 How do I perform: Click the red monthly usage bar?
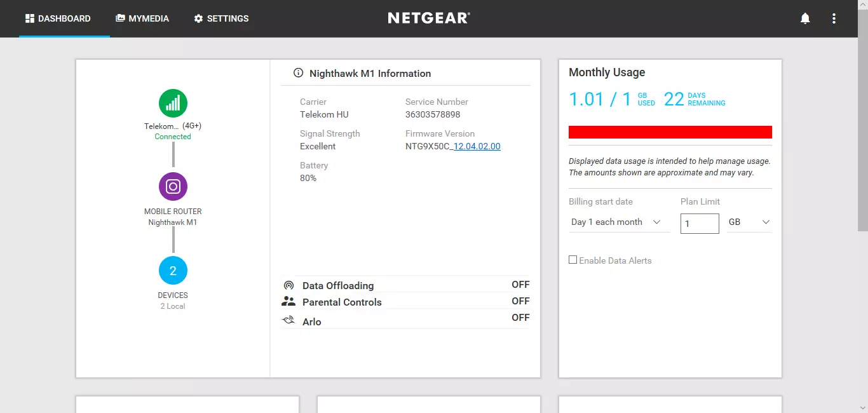tap(670, 132)
